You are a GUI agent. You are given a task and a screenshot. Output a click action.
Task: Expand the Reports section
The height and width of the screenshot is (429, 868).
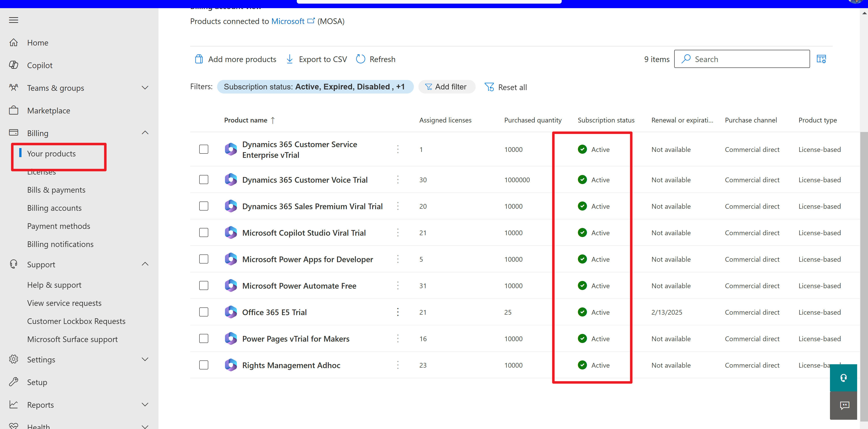coord(145,404)
